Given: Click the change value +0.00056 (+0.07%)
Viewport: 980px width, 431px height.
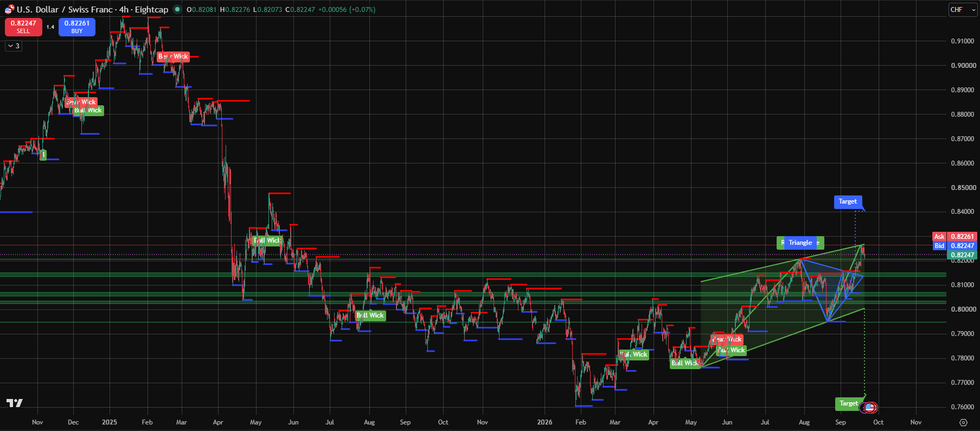Looking at the screenshot, I should pos(347,10).
